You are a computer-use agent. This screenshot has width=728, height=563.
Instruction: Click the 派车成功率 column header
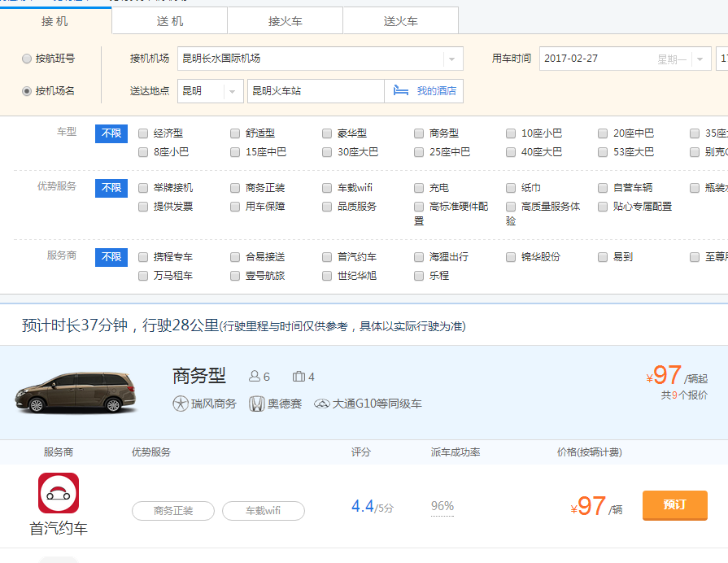tap(455, 452)
